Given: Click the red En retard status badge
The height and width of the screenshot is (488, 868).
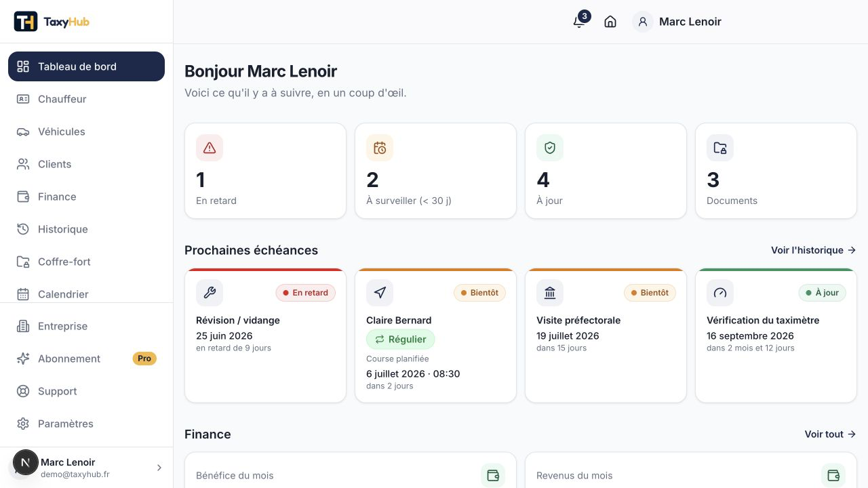Looking at the screenshot, I should [x=305, y=293].
